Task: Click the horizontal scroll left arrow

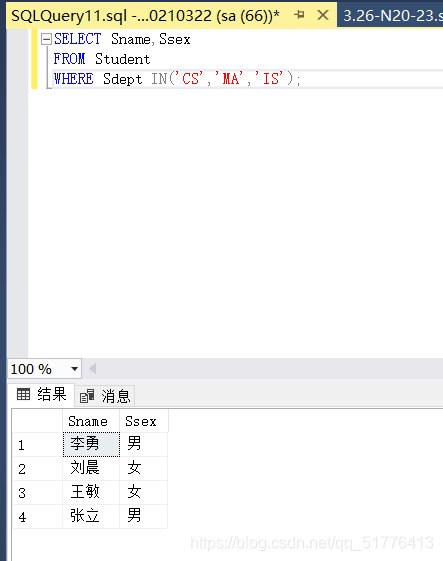Action: (92, 369)
